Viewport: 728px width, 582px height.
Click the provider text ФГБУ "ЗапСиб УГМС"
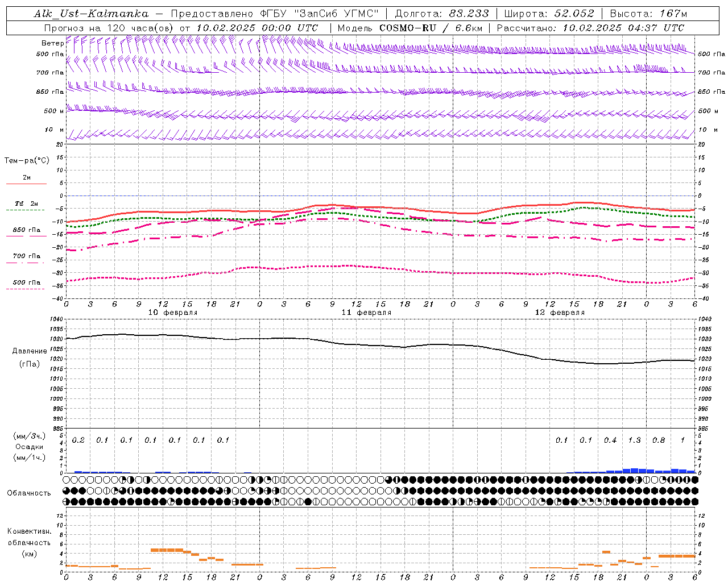pyautogui.click(x=319, y=14)
